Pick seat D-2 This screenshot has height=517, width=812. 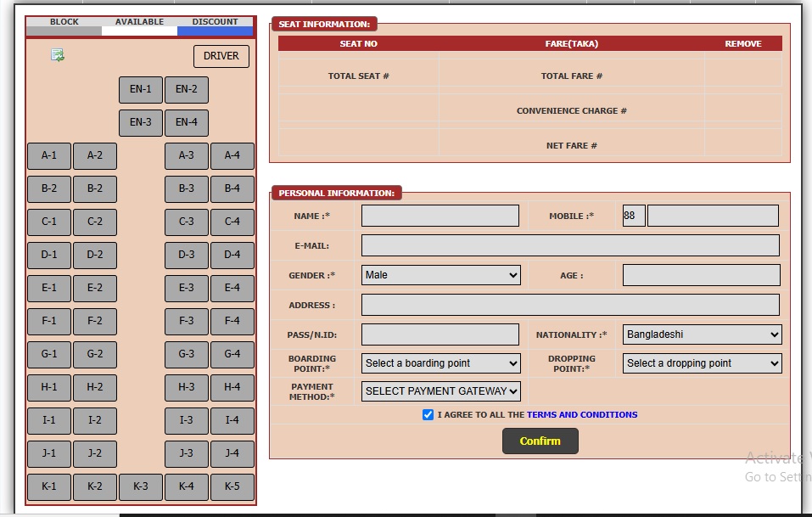click(95, 256)
